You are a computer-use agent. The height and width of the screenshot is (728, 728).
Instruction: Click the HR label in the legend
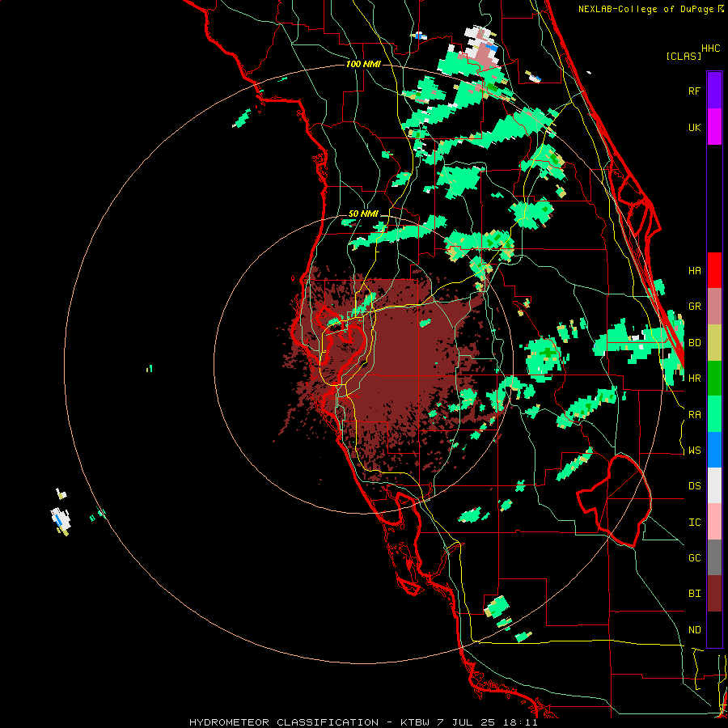tap(694, 379)
